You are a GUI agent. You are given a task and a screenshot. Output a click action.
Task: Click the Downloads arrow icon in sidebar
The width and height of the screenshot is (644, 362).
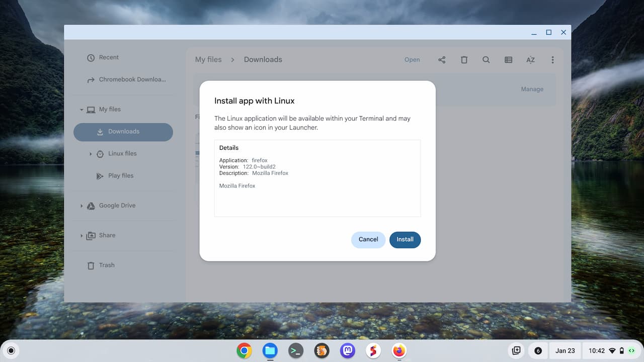[x=100, y=132]
